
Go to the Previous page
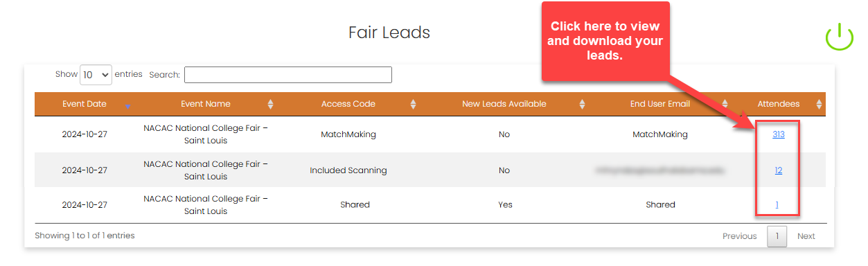click(x=740, y=236)
